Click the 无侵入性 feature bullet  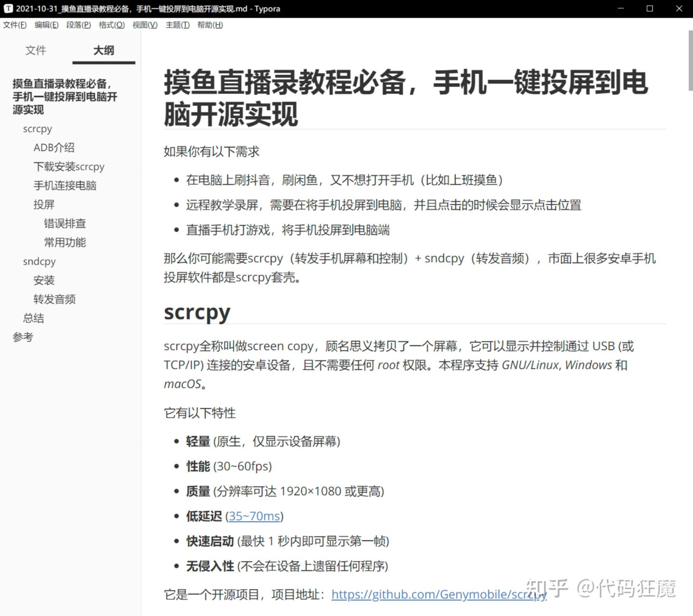tap(287, 566)
